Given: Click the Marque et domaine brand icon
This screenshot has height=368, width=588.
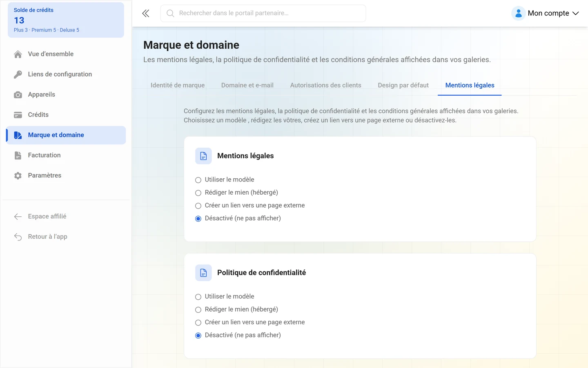Looking at the screenshot, I should click(x=18, y=135).
